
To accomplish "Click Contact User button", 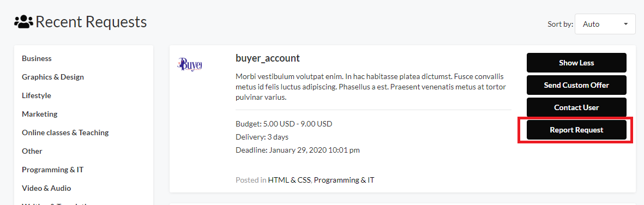I will [x=576, y=107].
